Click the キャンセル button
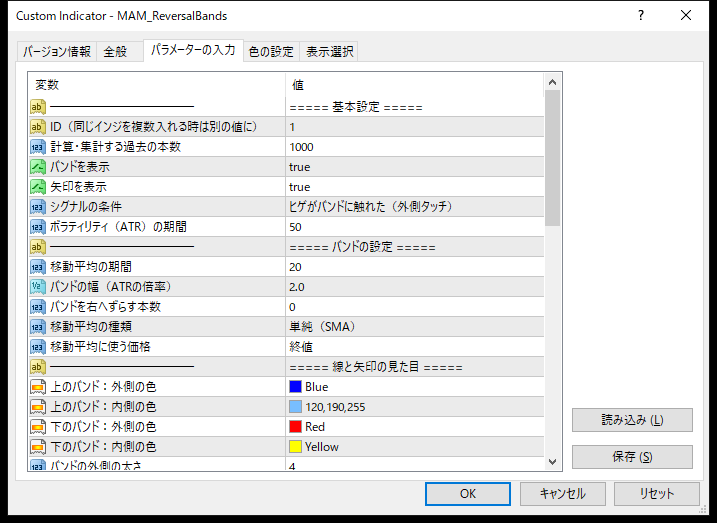The height and width of the screenshot is (523, 717). [x=562, y=494]
